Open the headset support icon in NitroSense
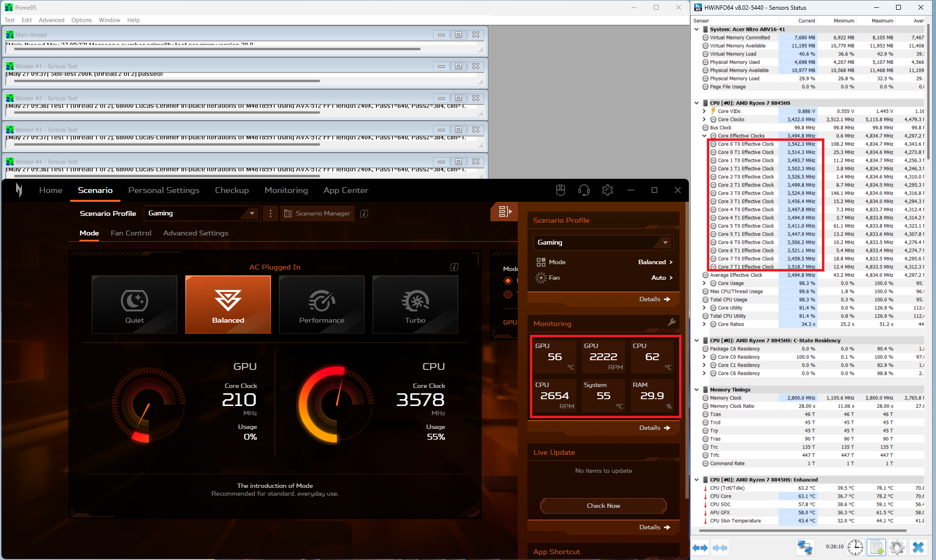 (x=584, y=190)
